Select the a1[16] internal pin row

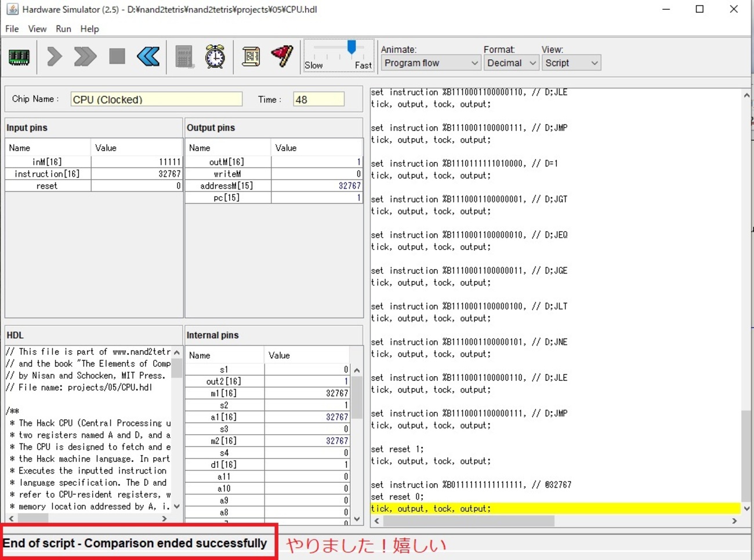(267, 417)
